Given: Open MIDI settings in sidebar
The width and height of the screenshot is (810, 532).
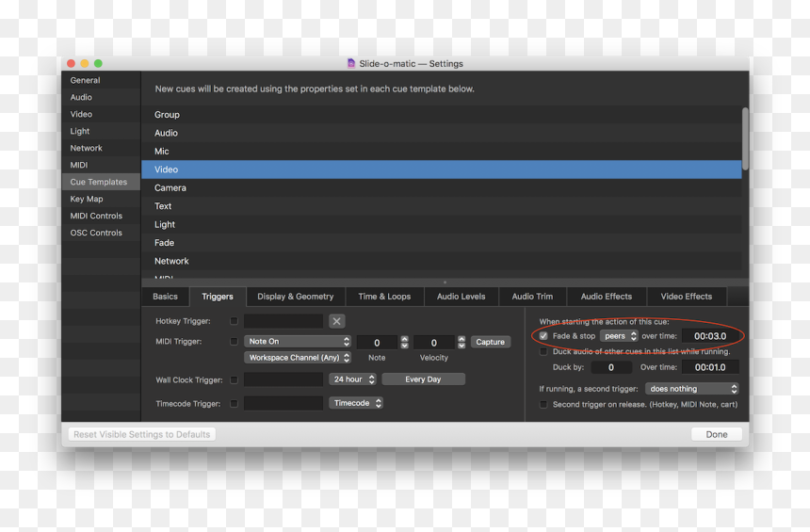Looking at the screenshot, I should [x=101, y=165].
